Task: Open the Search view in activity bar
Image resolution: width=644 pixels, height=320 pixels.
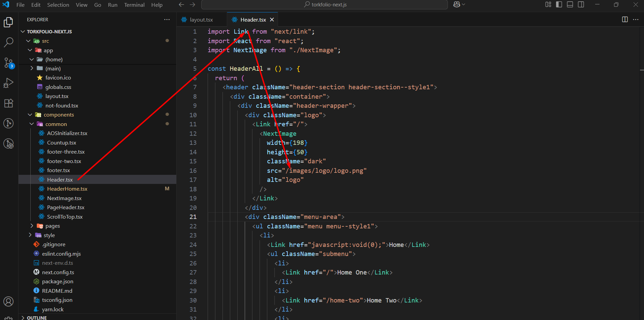Action: pyautogui.click(x=8, y=42)
